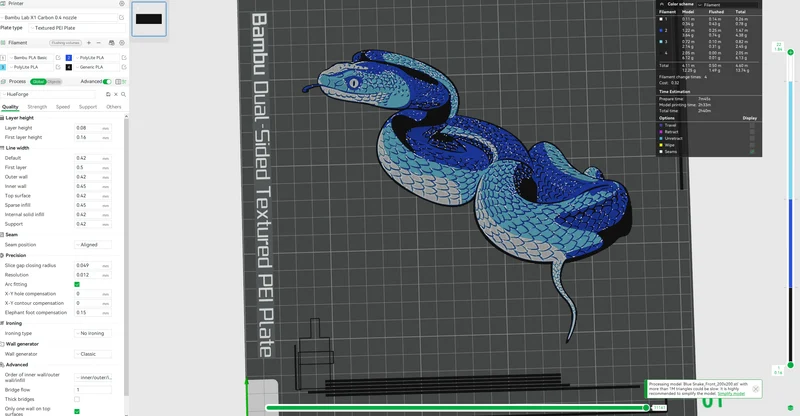Image resolution: width=800 pixels, height=416 pixels.
Task: Remove a filament with the minus icon
Action: [x=98, y=43]
